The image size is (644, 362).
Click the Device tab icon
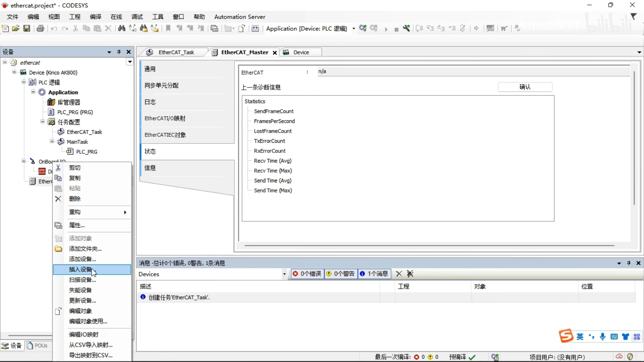point(287,52)
